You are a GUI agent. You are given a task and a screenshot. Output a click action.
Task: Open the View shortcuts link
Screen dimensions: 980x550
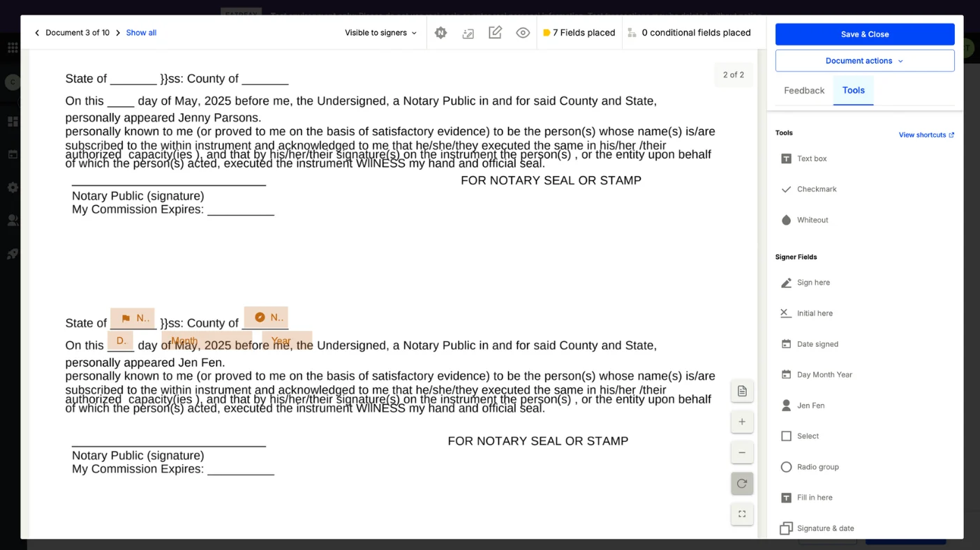pyautogui.click(x=926, y=135)
